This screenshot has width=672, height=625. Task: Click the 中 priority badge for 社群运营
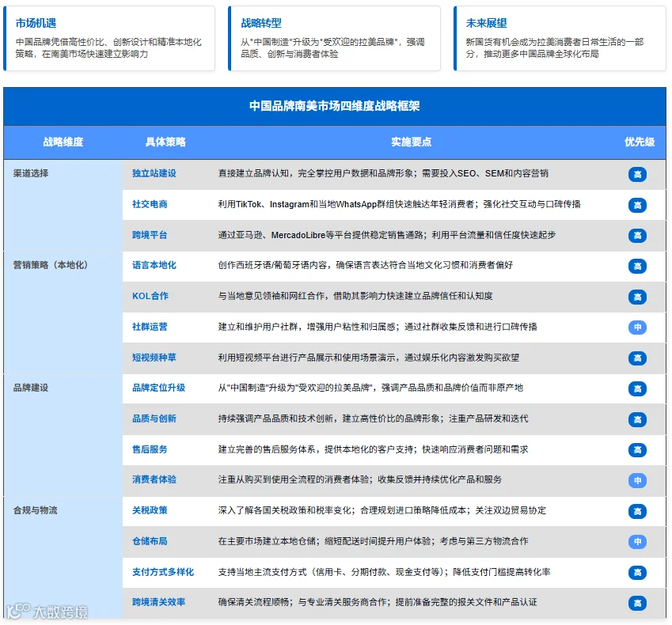tap(637, 328)
